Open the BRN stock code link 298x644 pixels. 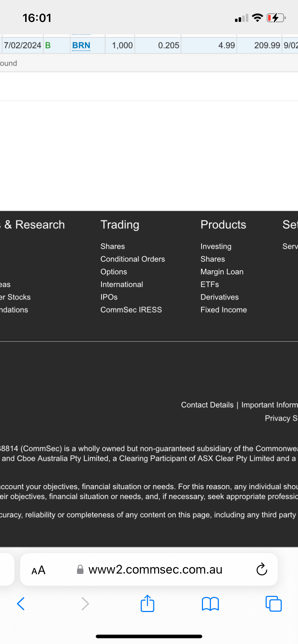(81, 45)
